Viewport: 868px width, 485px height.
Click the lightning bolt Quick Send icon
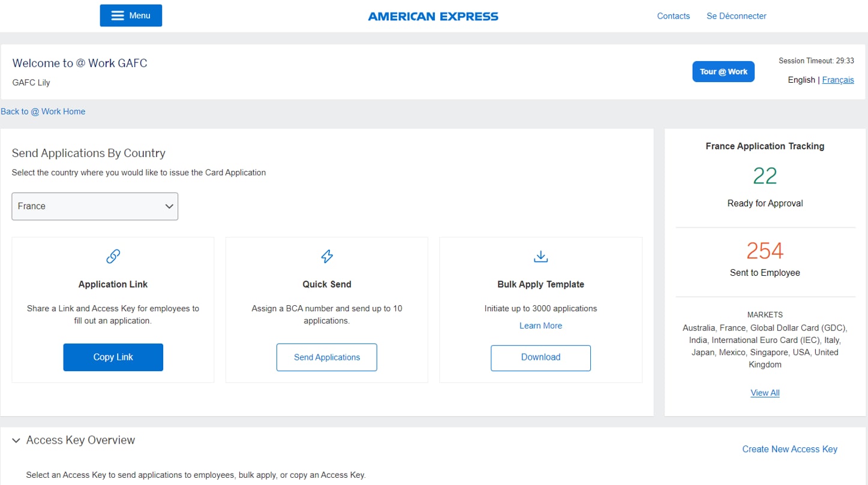pos(327,257)
